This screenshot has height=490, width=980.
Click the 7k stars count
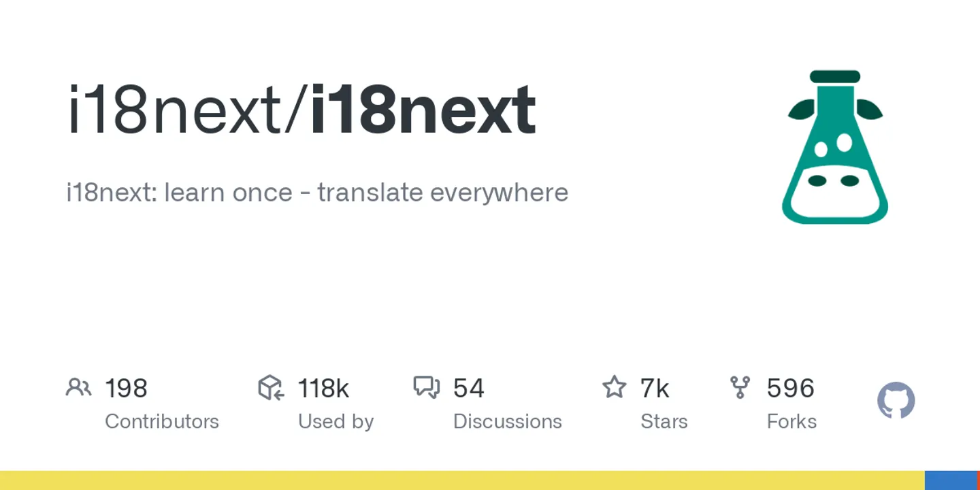[x=655, y=389]
